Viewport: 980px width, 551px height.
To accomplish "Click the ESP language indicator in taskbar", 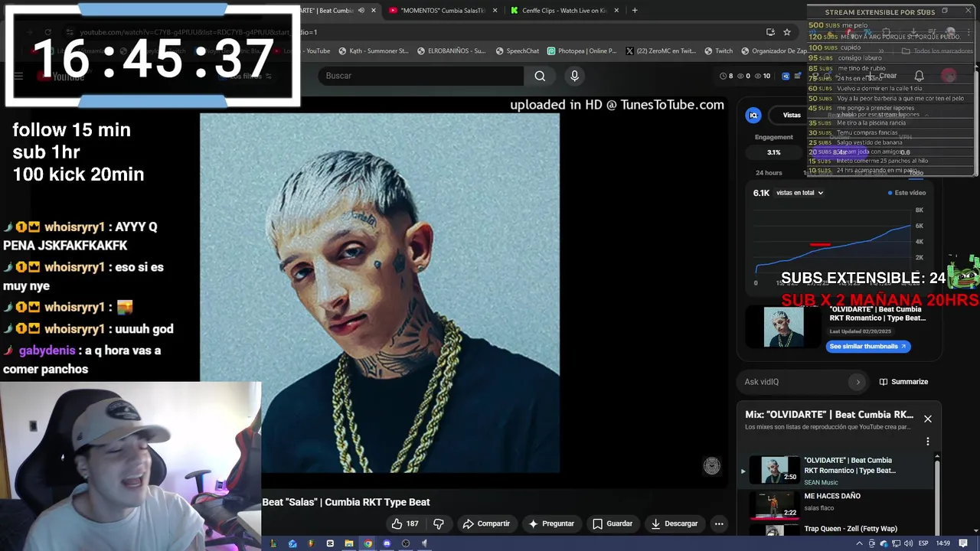I will click(x=923, y=543).
